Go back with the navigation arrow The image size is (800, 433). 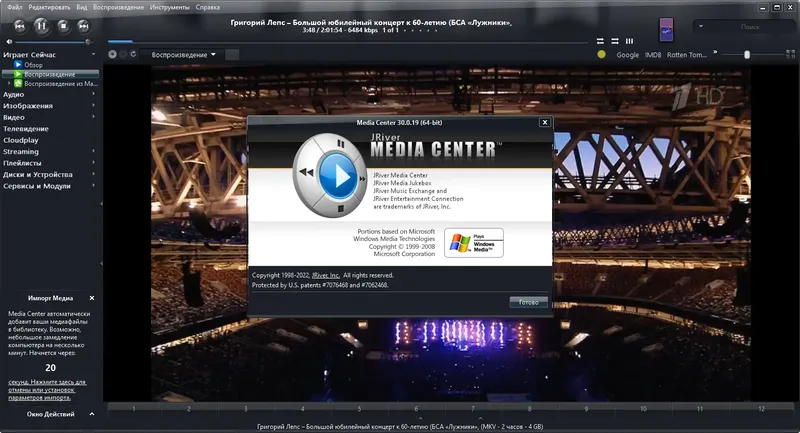112,54
